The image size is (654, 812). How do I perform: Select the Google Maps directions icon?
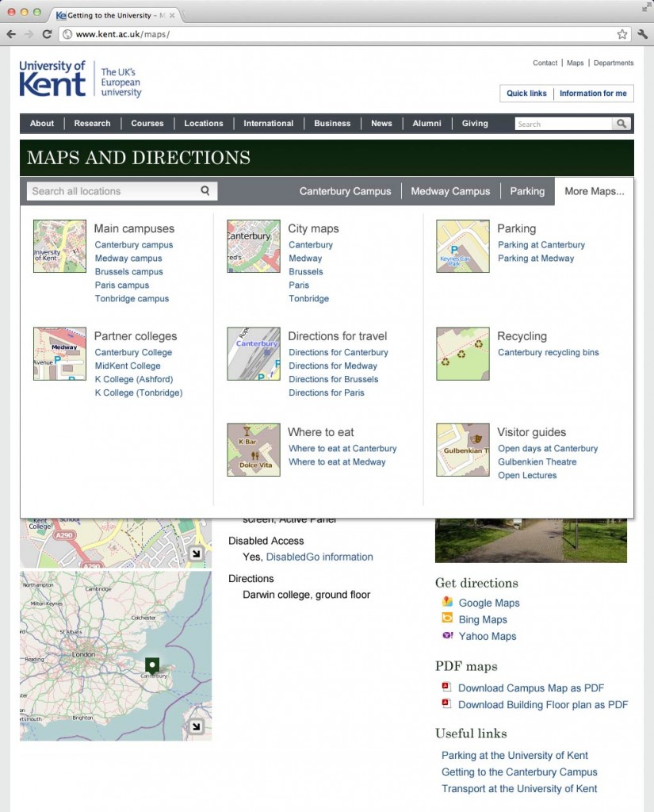click(x=448, y=603)
